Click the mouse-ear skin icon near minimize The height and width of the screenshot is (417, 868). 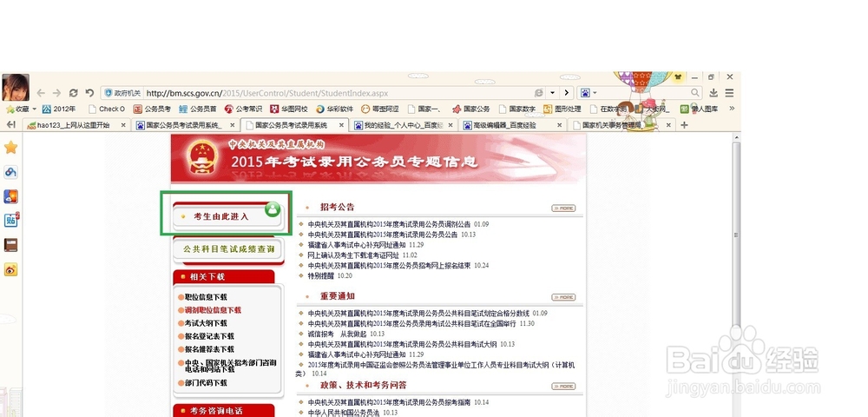pos(677,77)
